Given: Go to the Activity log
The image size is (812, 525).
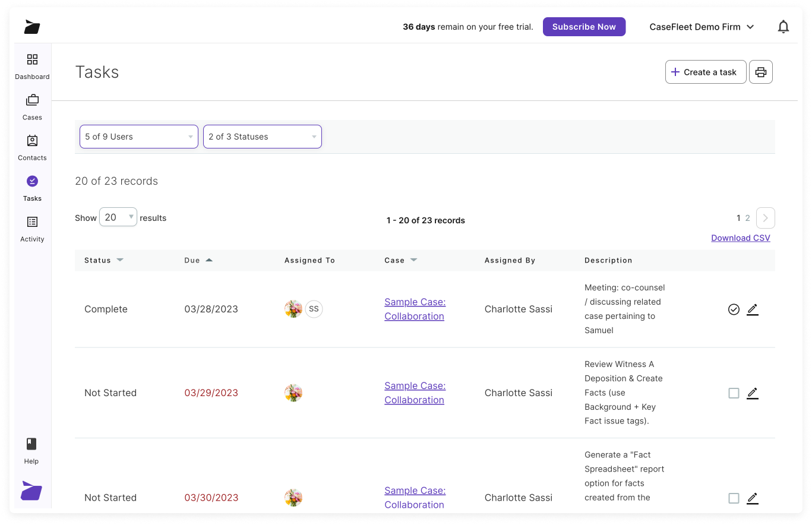Looking at the screenshot, I should click(32, 228).
